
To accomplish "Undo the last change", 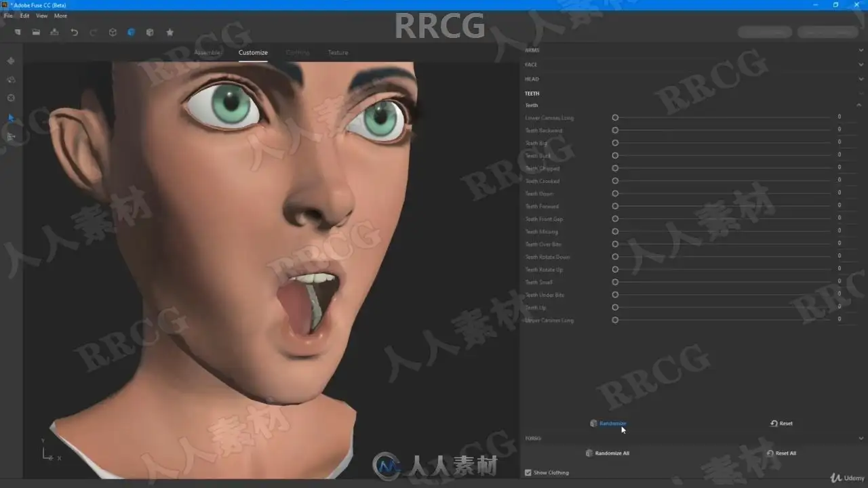I will [74, 32].
